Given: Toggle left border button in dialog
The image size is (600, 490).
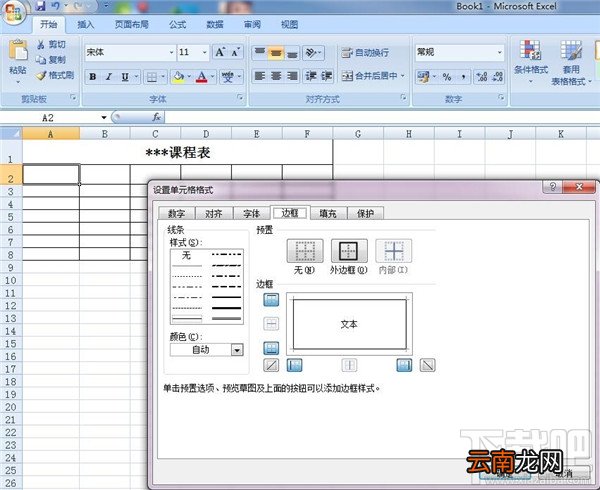Looking at the screenshot, I should (x=294, y=365).
